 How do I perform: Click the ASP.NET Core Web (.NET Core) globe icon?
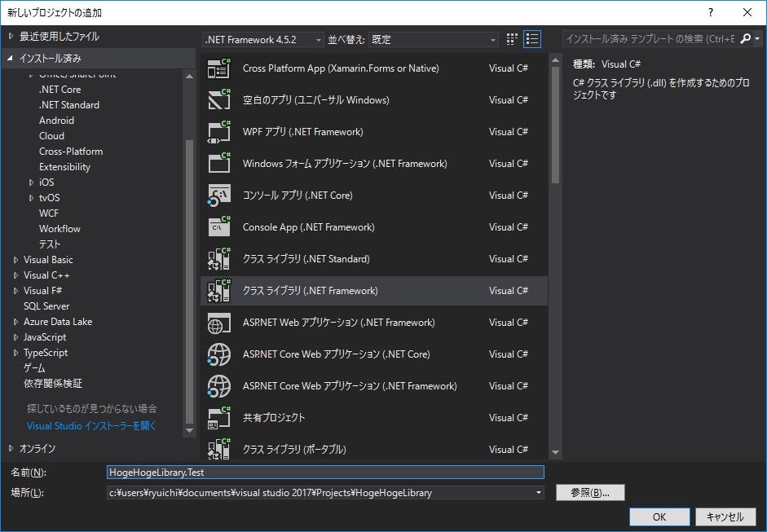[218, 354]
